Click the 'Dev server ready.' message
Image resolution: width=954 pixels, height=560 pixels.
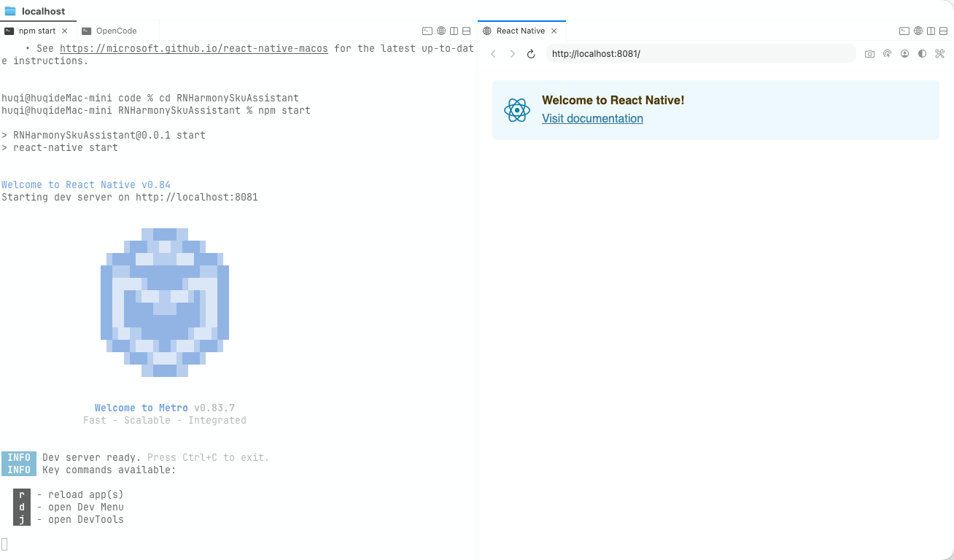point(92,457)
